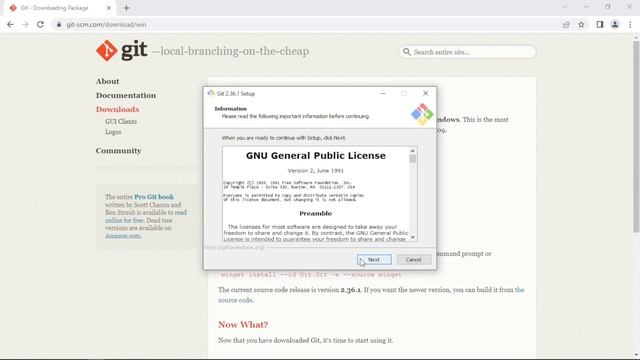Open the Chrome three-dot menu
This screenshot has height=360, width=640.
630,24
